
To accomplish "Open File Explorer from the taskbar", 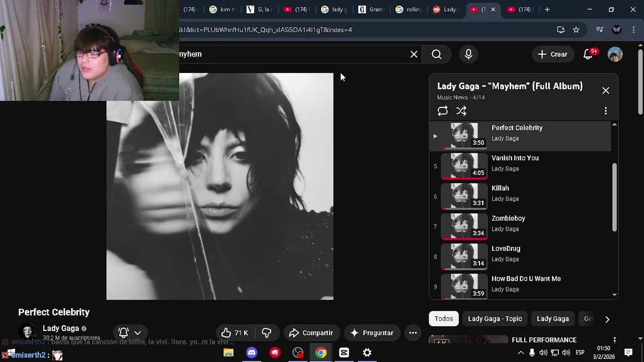I will pyautogui.click(x=228, y=353).
